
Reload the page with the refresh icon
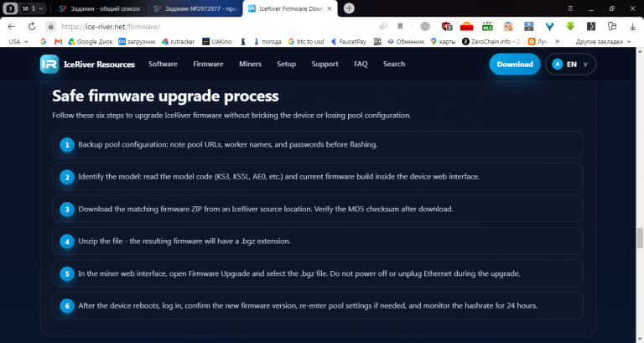pyautogui.click(x=32, y=27)
